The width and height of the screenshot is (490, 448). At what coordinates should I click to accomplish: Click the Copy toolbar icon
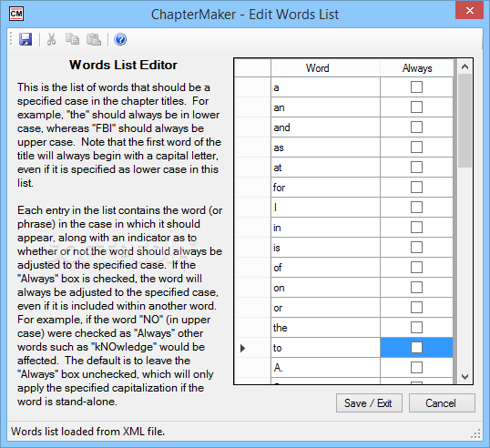[72, 40]
